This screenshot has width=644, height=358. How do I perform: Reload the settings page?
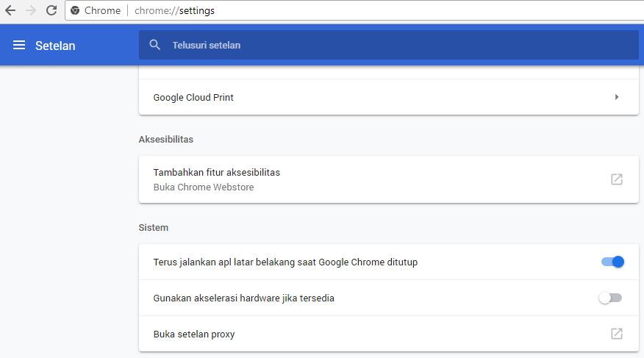pos(51,11)
